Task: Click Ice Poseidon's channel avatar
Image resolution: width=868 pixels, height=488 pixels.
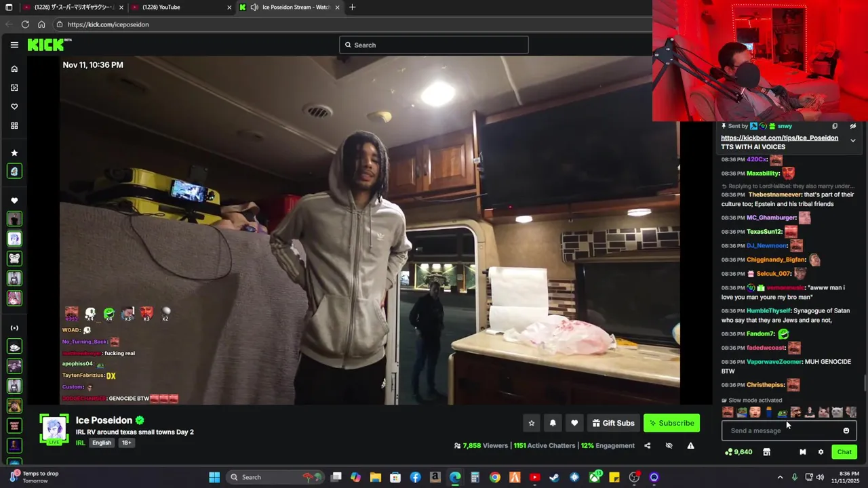Action: 54,429
